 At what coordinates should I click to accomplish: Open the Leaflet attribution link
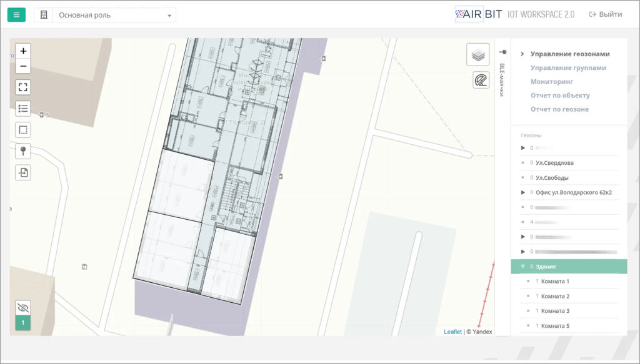point(452,332)
